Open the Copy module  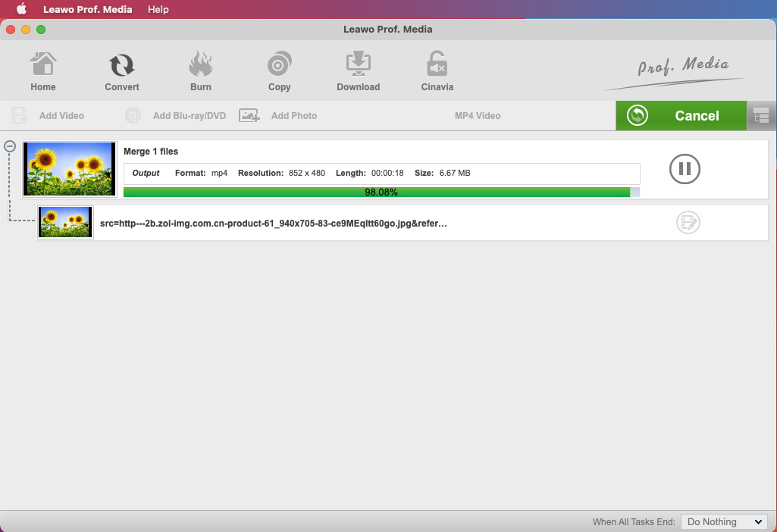(x=280, y=72)
